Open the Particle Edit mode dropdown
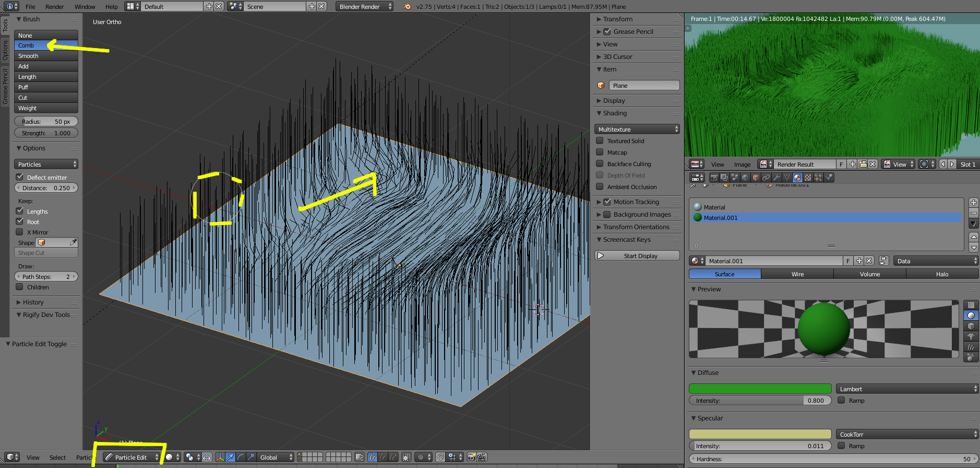Image resolution: width=980 pixels, height=468 pixels. point(131,457)
